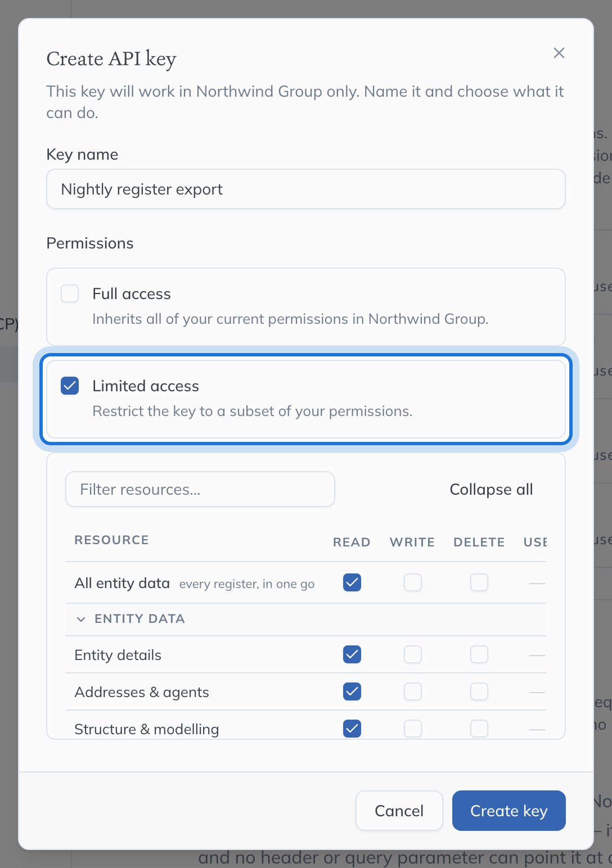Close the Create API key dialog
The image size is (612, 868).
tap(559, 53)
